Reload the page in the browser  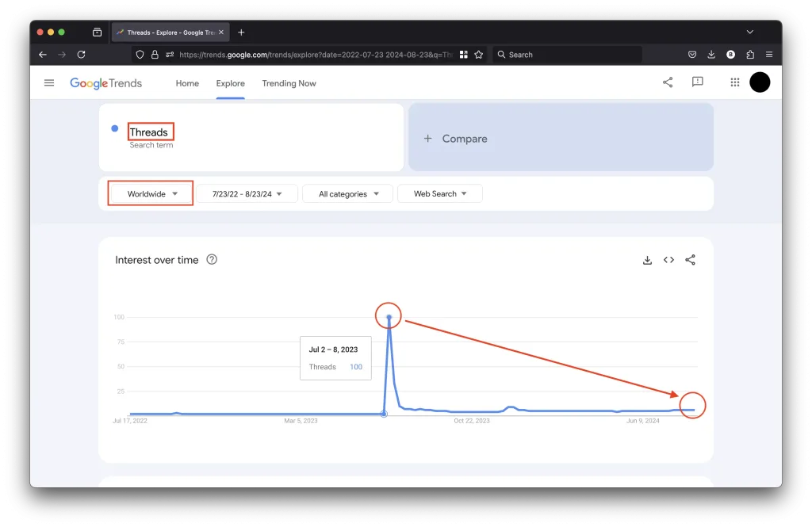(81, 55)
